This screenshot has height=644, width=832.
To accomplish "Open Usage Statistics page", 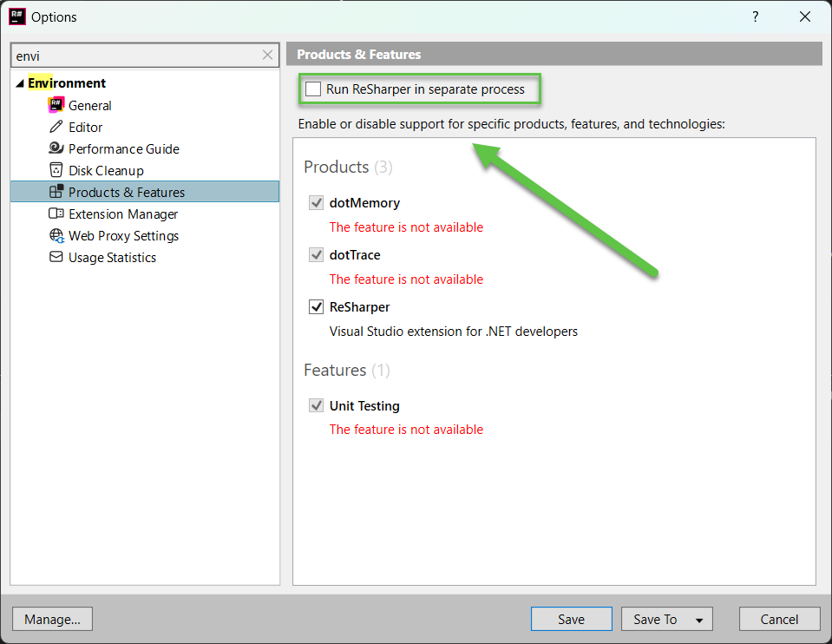I will coord(113,258).
